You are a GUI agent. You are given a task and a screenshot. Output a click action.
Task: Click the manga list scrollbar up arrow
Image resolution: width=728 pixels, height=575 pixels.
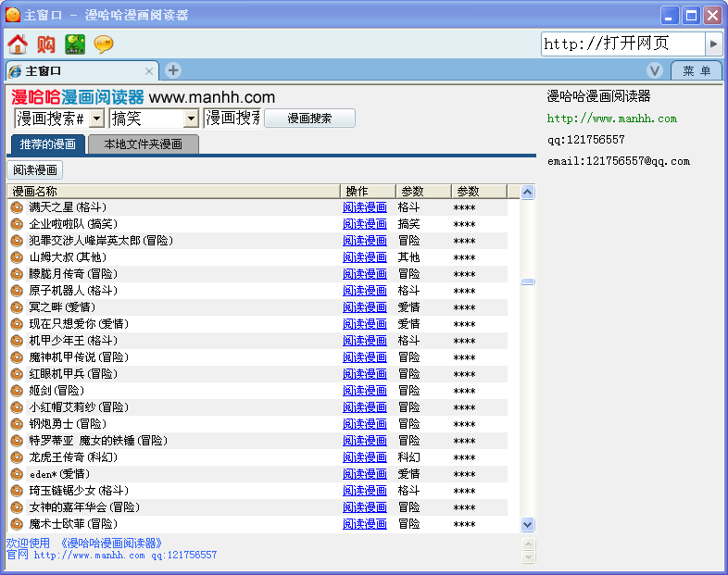527,192
